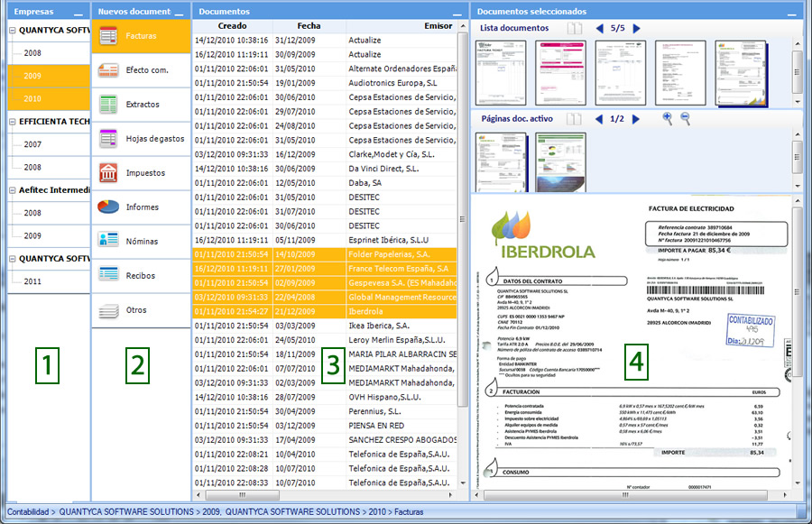This screenshot has width=812, height=524.
Task: Choose the Recibos document type
Action: [x=141, y=275]
